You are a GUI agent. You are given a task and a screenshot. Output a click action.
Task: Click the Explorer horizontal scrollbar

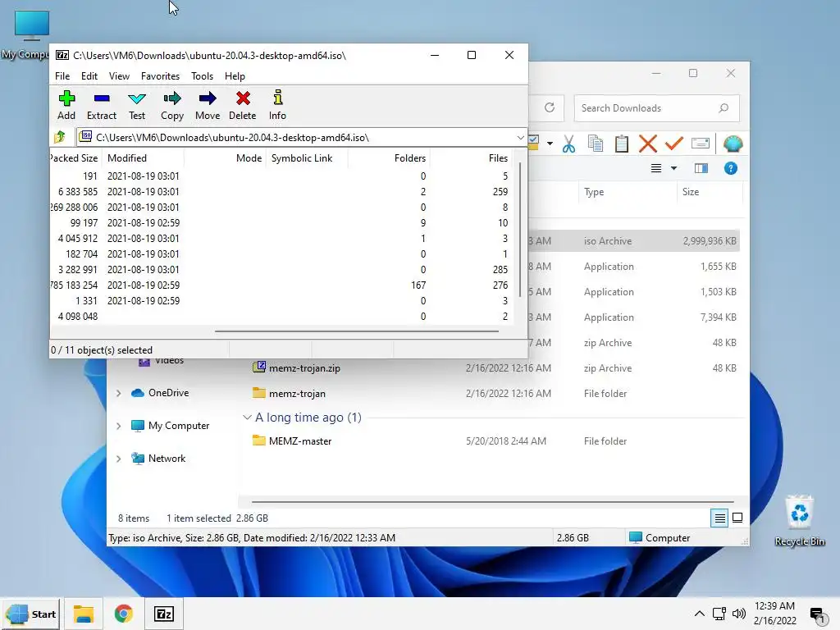click(493, 502)
